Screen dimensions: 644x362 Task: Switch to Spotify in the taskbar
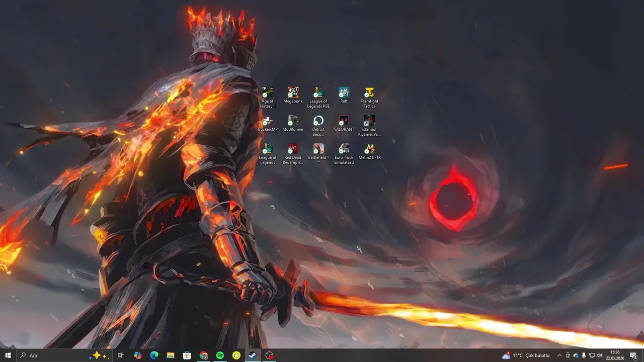click(x=220, y=355)
